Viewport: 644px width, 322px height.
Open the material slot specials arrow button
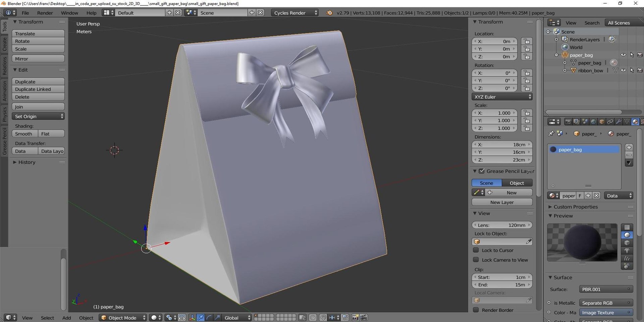[629, 163]
